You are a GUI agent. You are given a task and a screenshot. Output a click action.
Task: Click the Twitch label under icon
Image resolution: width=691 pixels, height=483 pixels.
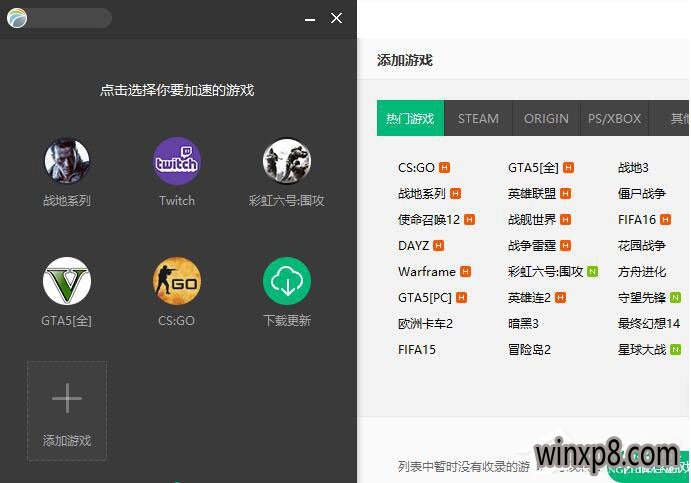tap(177, 201)
